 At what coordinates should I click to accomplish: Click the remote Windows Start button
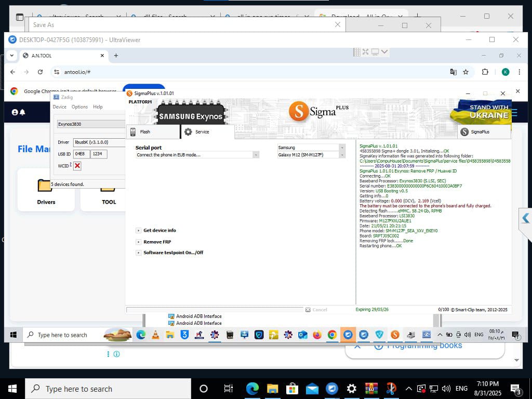14,335
